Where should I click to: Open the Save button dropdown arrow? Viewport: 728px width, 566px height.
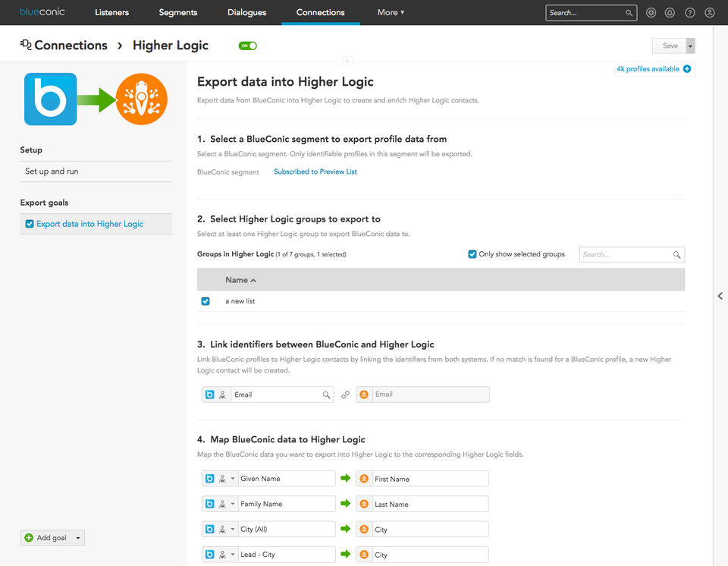coord(690,46)
